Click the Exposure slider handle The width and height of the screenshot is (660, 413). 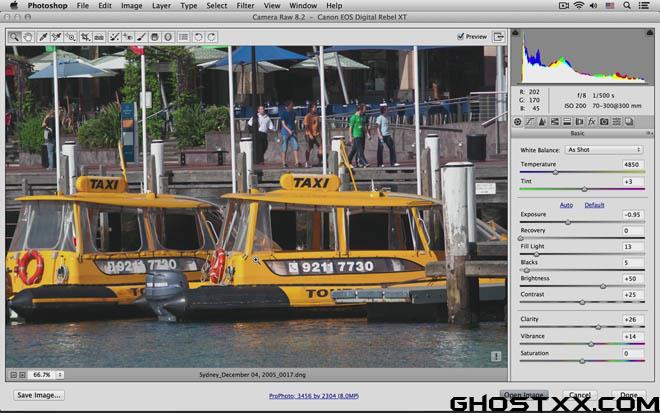(568, 222)
